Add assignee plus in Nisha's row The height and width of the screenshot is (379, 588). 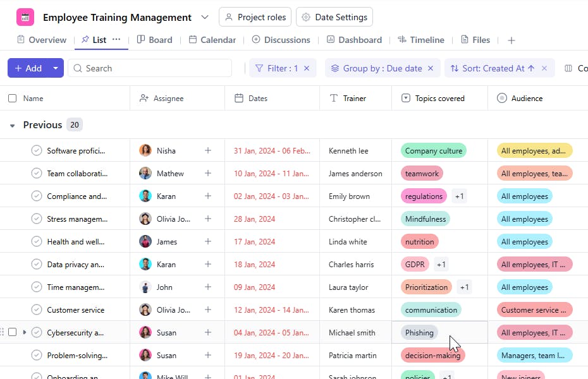pyautogui.click(x=208, y=150)
